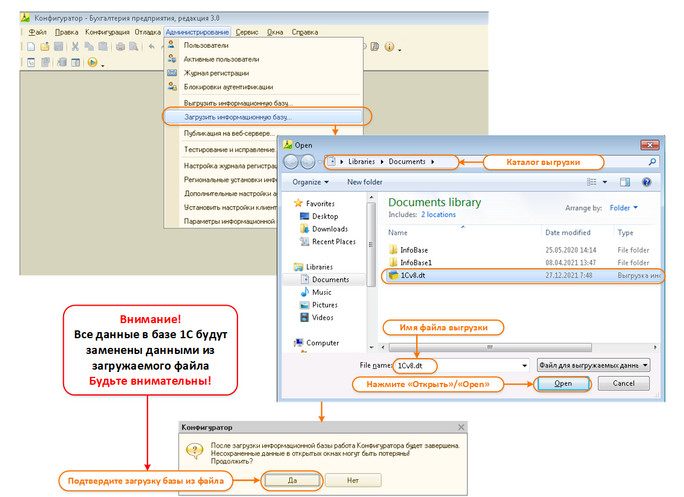Click the search magnifier icon in Open dialog
Screen dimensions: 684x497
653,161
